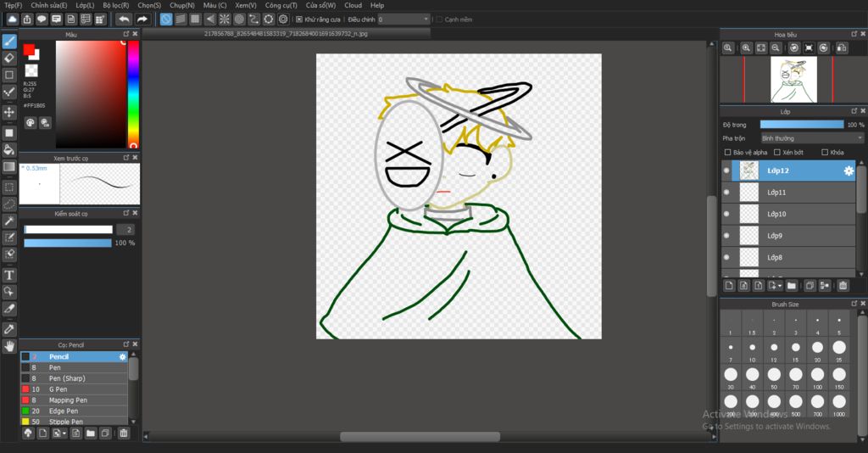Select the Bucket fill tool
The image size is (868, 453).
point(9,149)
